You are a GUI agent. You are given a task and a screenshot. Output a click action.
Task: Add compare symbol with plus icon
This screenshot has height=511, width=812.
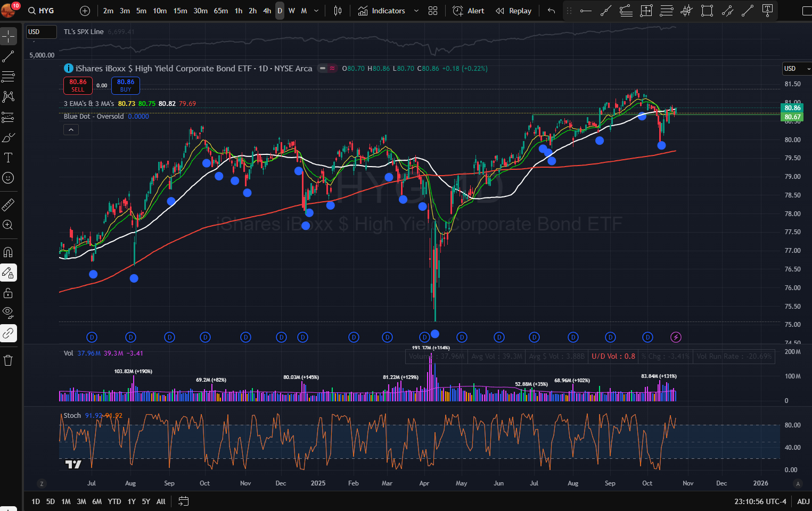pos(85,11)
